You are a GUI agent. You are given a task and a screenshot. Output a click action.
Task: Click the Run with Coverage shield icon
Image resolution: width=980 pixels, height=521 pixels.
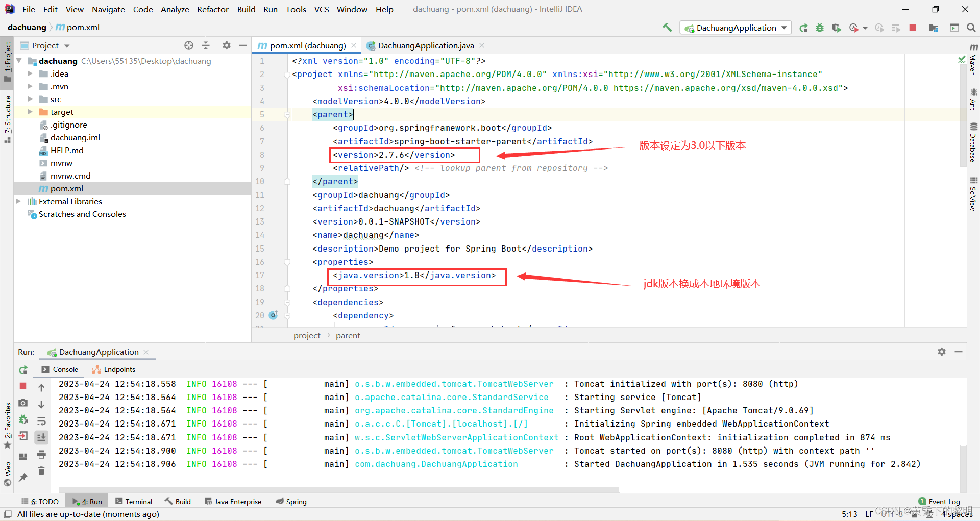tap(836, 28)
